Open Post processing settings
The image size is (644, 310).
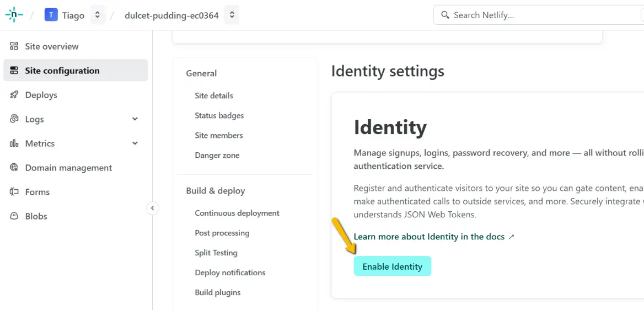222,233
